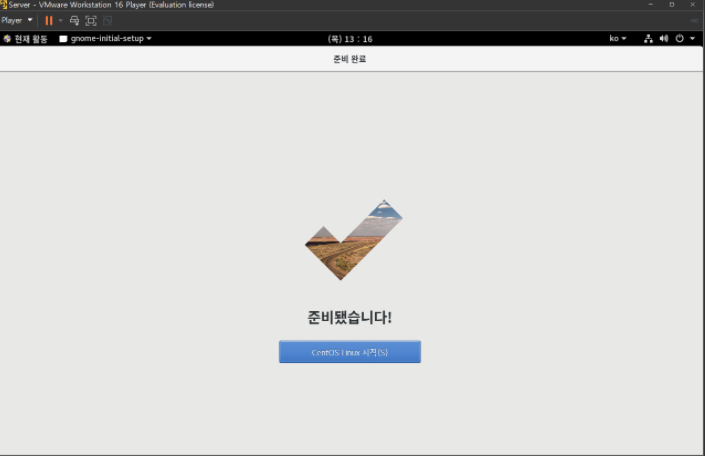Click the volume speaker icon in the top bar
The image size is (705, 456).
point(664,39)
